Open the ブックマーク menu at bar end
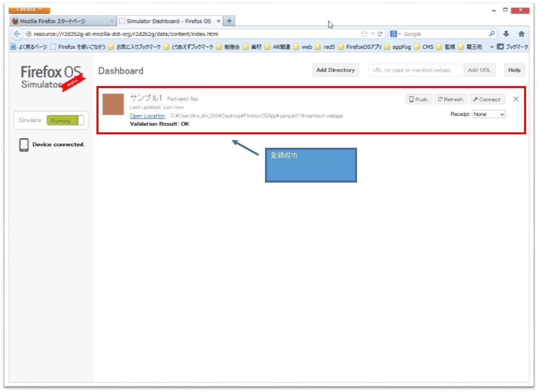The image size is (538, 392). pos(513,47)
